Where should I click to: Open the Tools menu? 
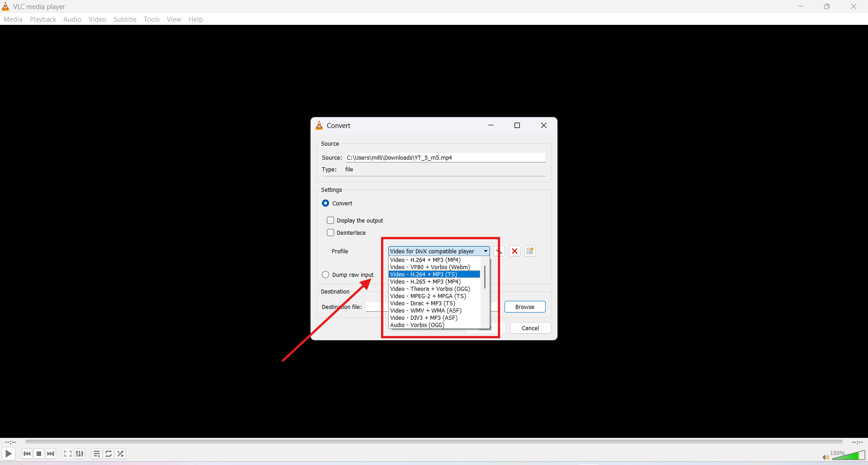coord(151,19)
